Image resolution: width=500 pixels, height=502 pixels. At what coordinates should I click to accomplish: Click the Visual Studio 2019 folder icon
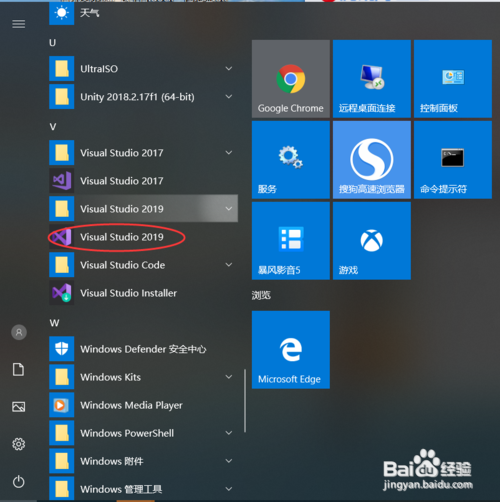(62, 209)
